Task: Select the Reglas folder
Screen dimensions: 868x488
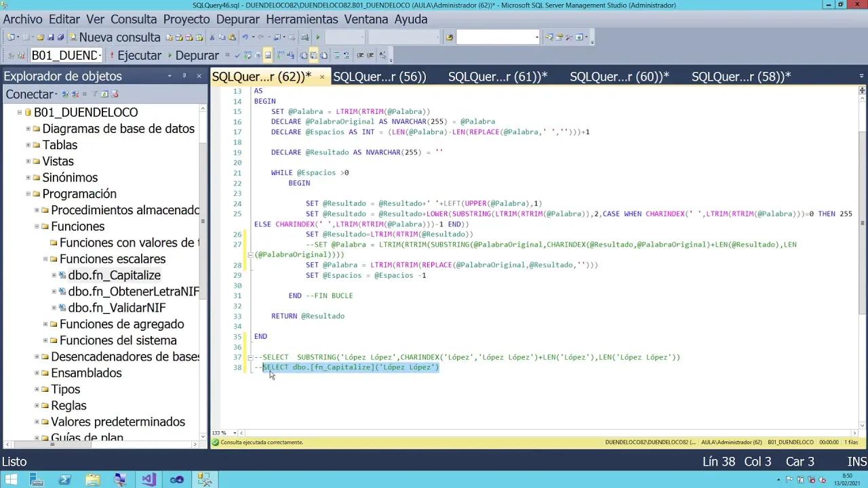Action: coord(68,405)
